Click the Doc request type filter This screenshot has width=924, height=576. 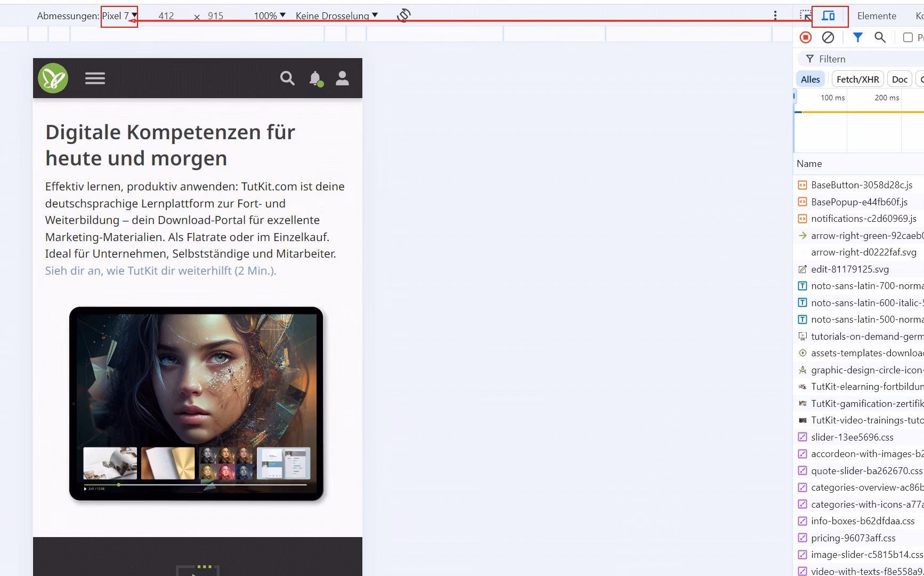tap(899, 78)
